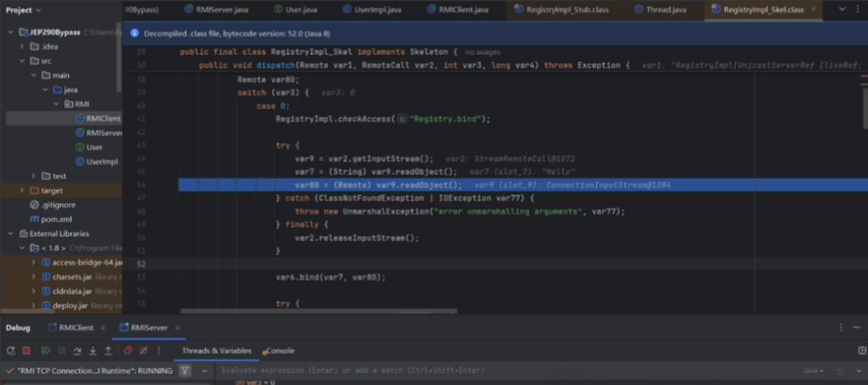Collapse the < 1.8 > JDK node
868x385 pixels.
pos(21,248)
